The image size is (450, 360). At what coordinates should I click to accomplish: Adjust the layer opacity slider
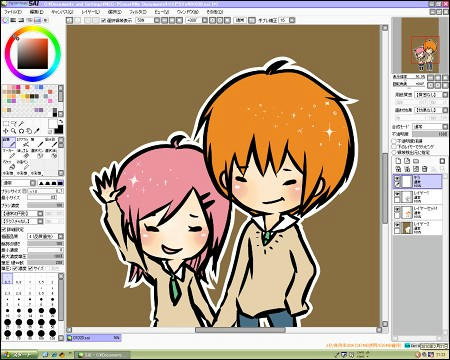point(430,134)
